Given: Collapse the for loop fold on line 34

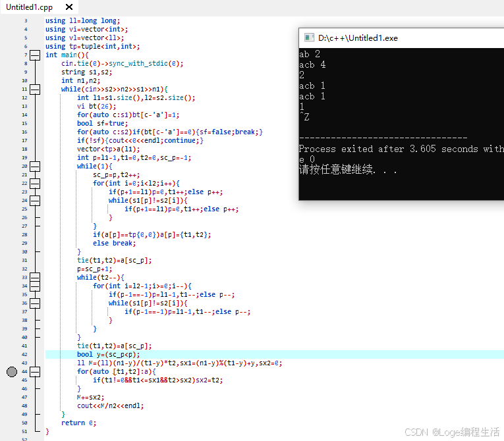Looking at the screenshot, I should (35, 286).
